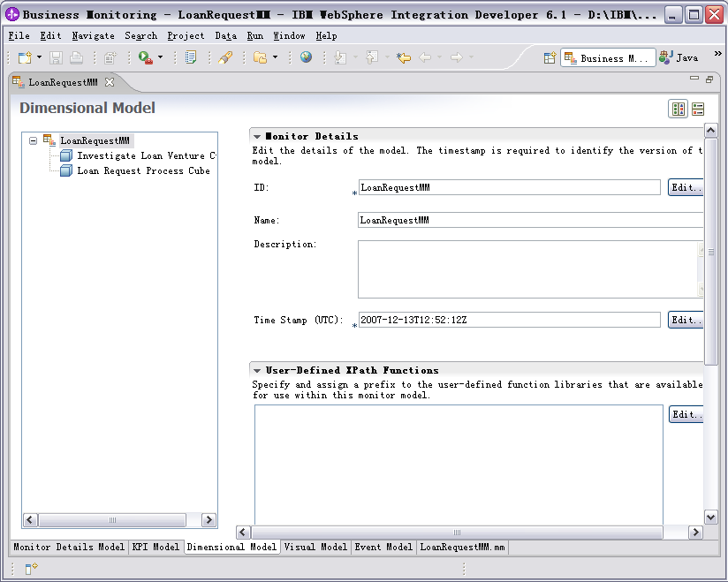Click the Save toolbar icon
The image size is (728, 582).
pyautogui.click(x=57, y=57)
